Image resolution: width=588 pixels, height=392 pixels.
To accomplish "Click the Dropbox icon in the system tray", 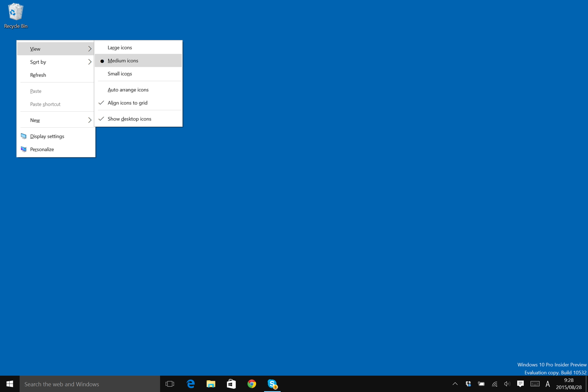I will pos(468,384).
